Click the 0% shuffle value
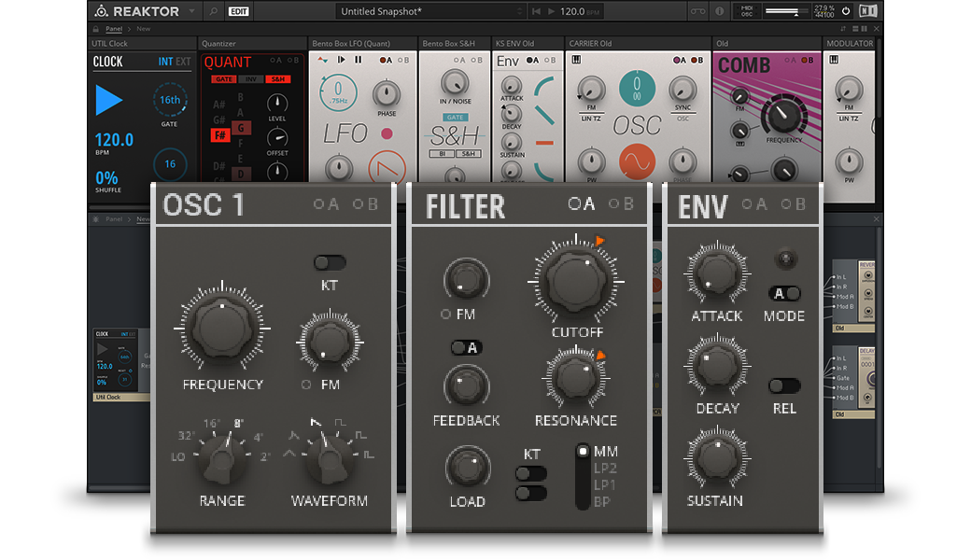The height and width of the screenshot is (560, 971). [106, 178]
